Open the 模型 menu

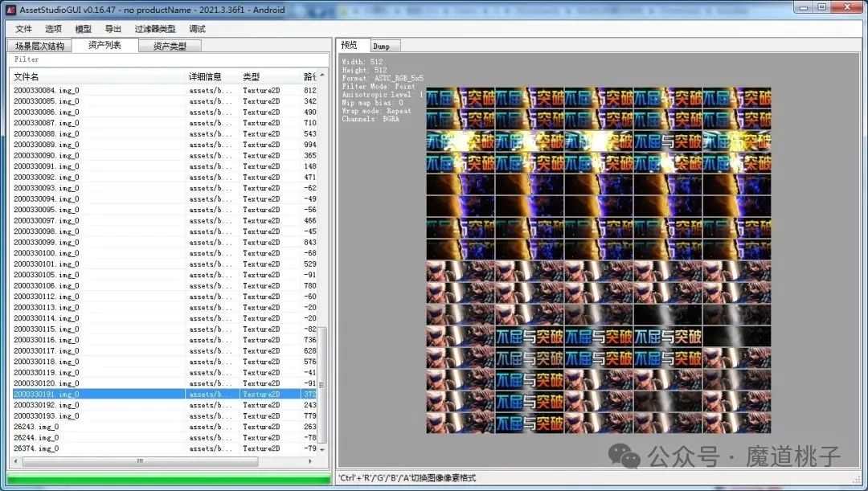click(x=83, y=29)
